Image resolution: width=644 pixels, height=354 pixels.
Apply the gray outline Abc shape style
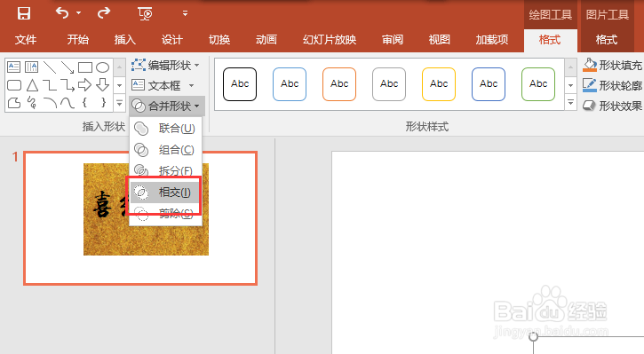389,84
